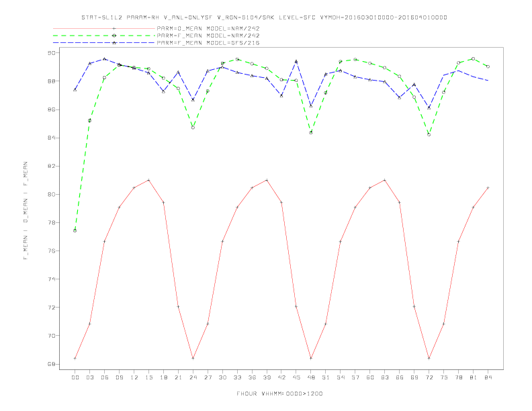
Task: Click y-axis tick label 86
Action: click(x=52, y=109)
